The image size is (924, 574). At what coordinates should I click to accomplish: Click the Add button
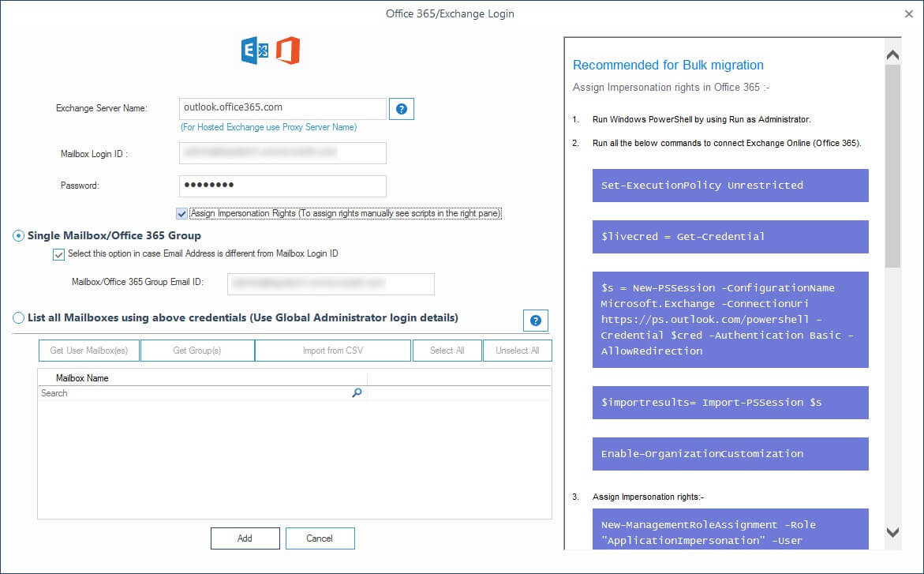pyautogui.click(x=245, y=538)
